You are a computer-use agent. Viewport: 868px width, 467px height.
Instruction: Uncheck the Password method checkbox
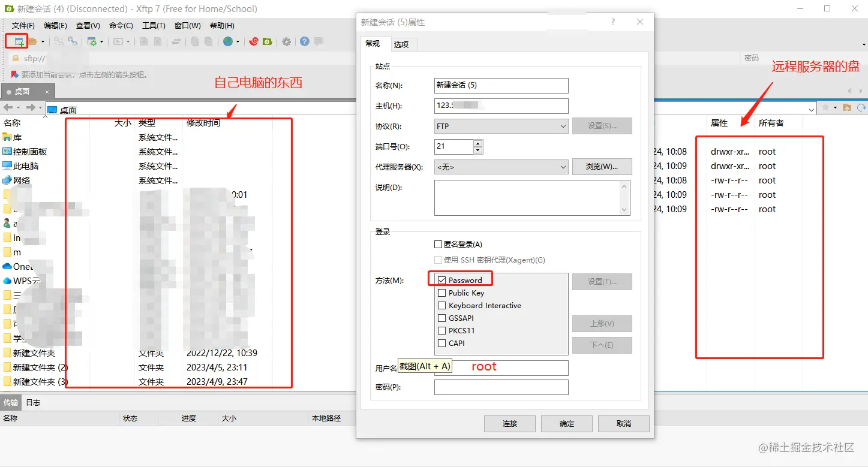pyautogui.click(x=442, y=280)
